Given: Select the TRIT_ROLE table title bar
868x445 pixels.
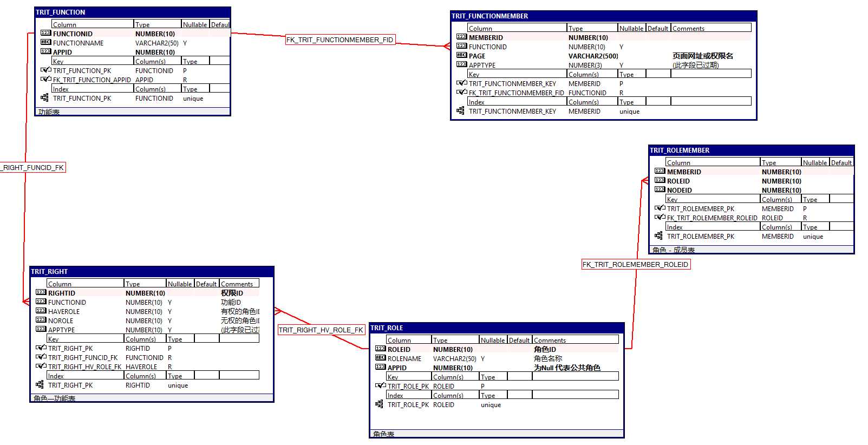Looking at the screenshot, I should pyautogui.click(x=497, y=328).
